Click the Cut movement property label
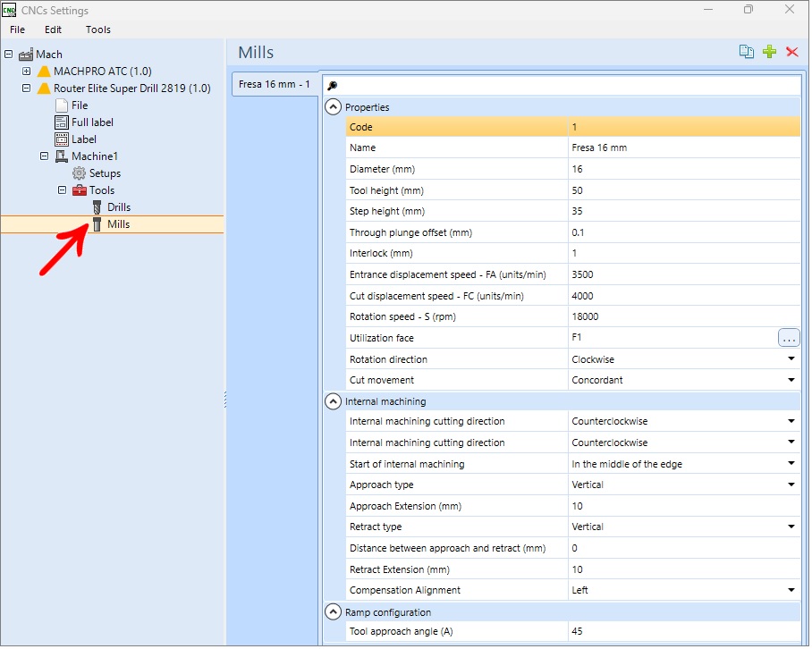The width and height of the screenshot is (812, 649). 382,381
